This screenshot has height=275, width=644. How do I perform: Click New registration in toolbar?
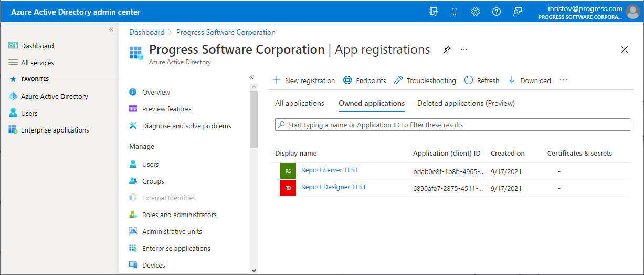pos(303,80)
